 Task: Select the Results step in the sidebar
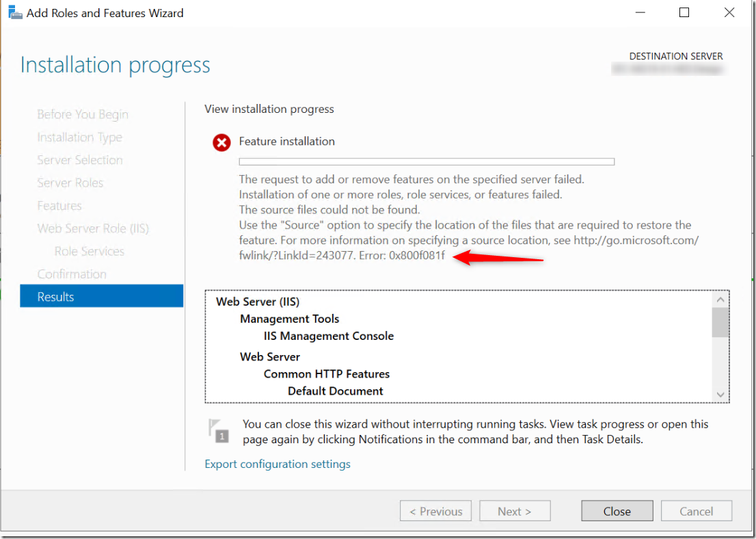(57, 296)
